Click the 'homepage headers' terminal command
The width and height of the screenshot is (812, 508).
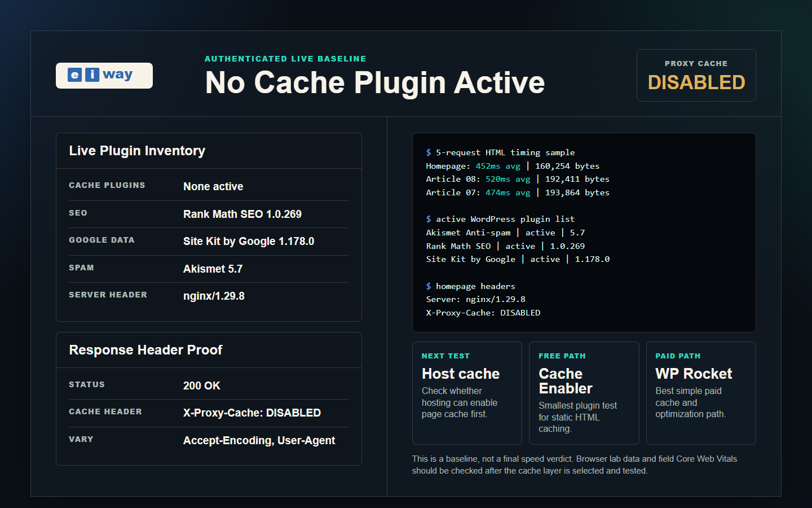(x=470, y=286)
